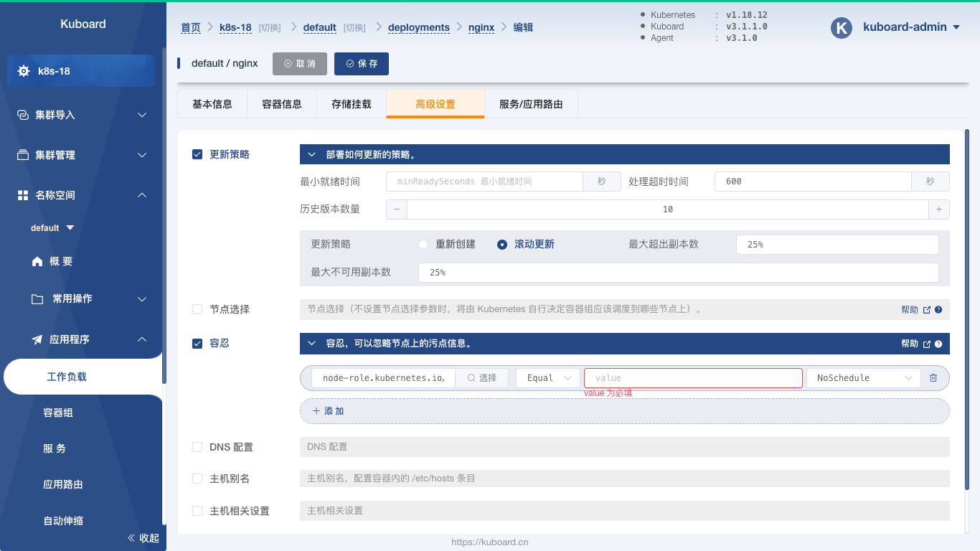The width and height of the screenshot is (980, 551).
Task: Click the 集群管理 sidebar icon
Action: click(23, 155)
